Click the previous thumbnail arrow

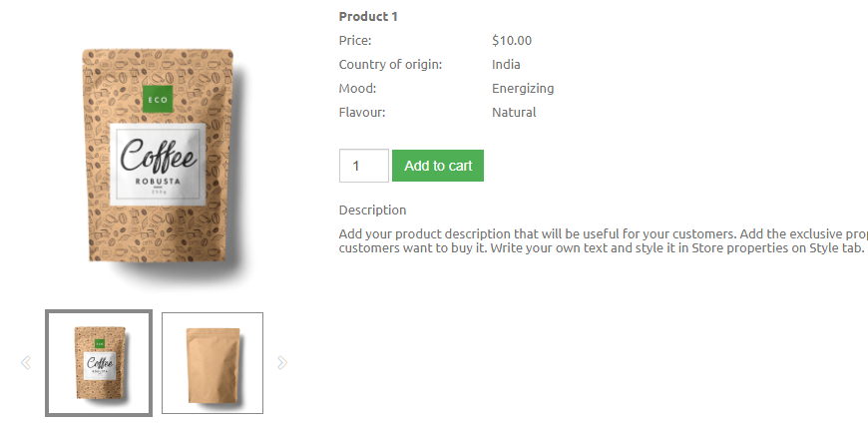click(x=26, y=363)
